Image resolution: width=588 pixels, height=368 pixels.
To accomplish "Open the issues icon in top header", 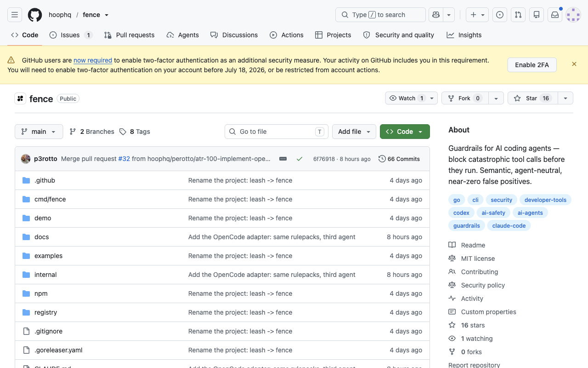I will [500, 15].
